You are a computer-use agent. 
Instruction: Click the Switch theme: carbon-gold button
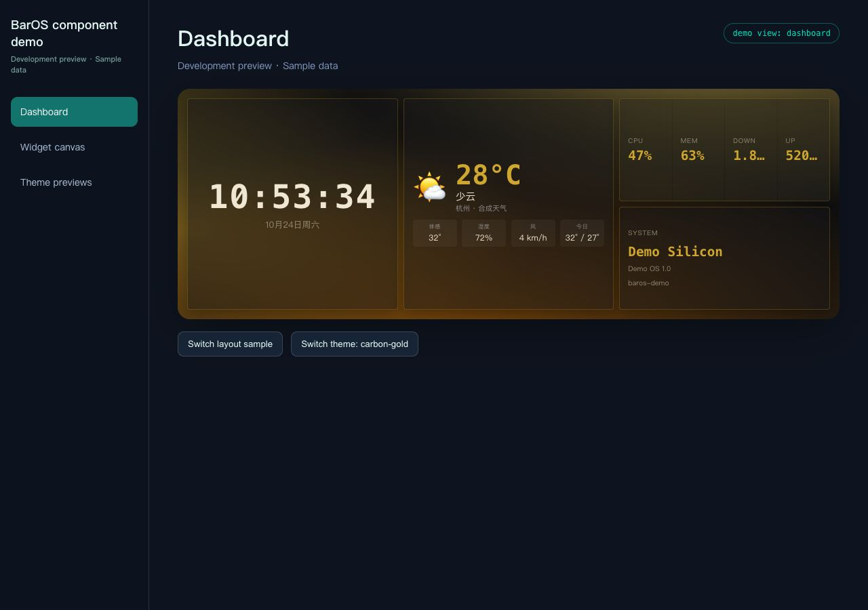[355, 344]
